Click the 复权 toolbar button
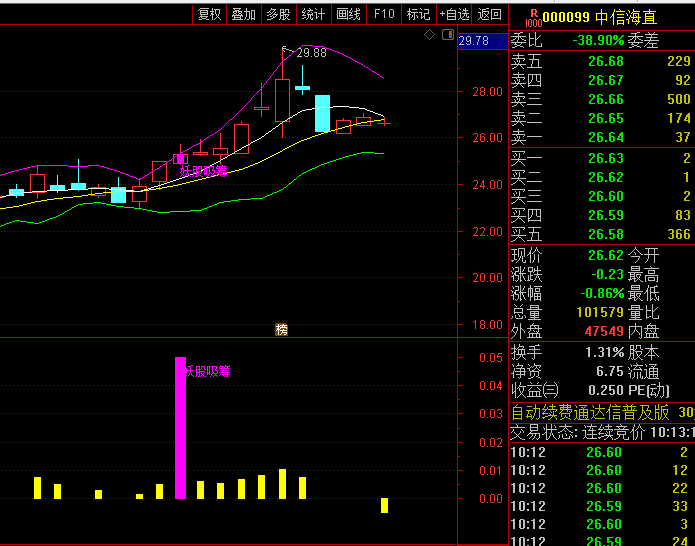 pos(209,14)
